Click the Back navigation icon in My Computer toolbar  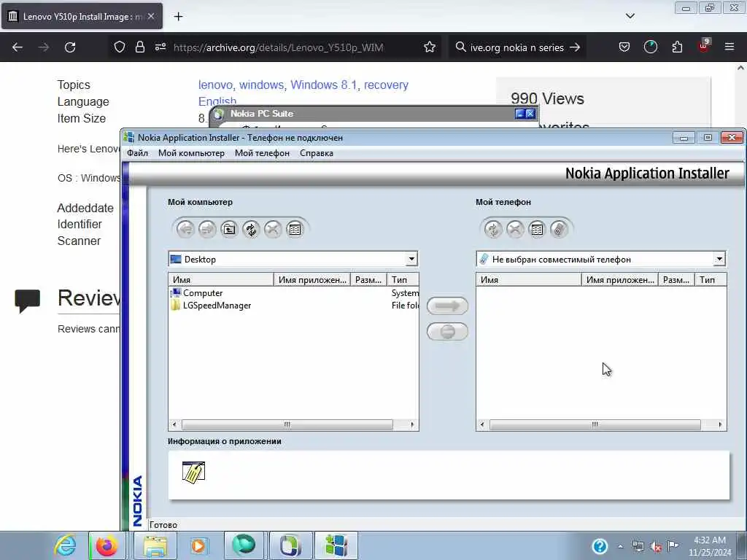pos(185,230)
